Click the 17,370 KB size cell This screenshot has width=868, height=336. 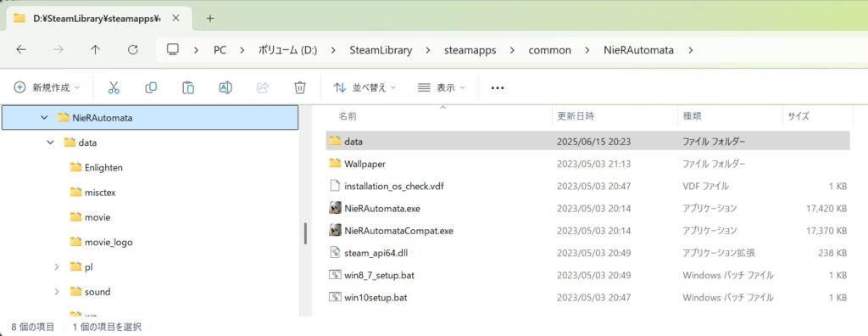pyautogui.click(x=827, y=231)
